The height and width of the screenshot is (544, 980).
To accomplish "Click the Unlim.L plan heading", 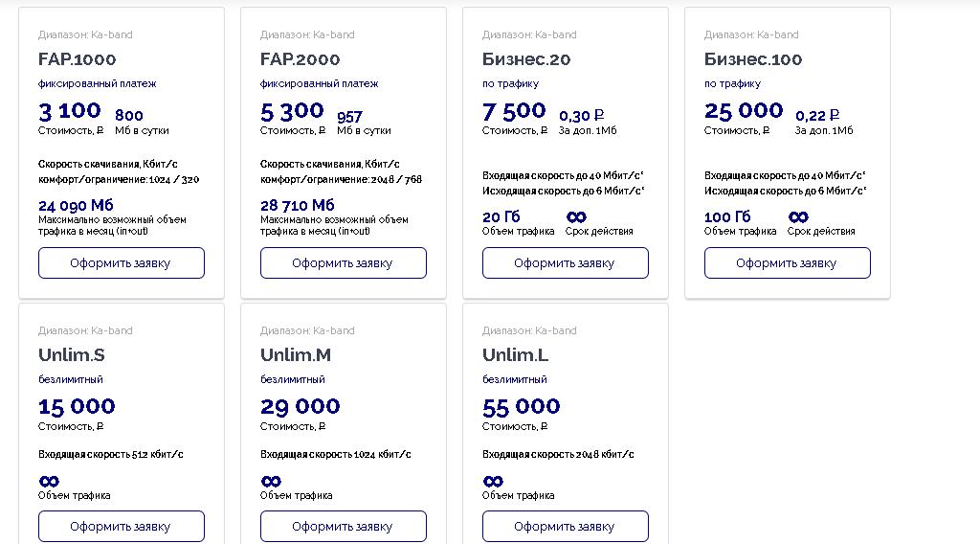I will click(515, 355).
